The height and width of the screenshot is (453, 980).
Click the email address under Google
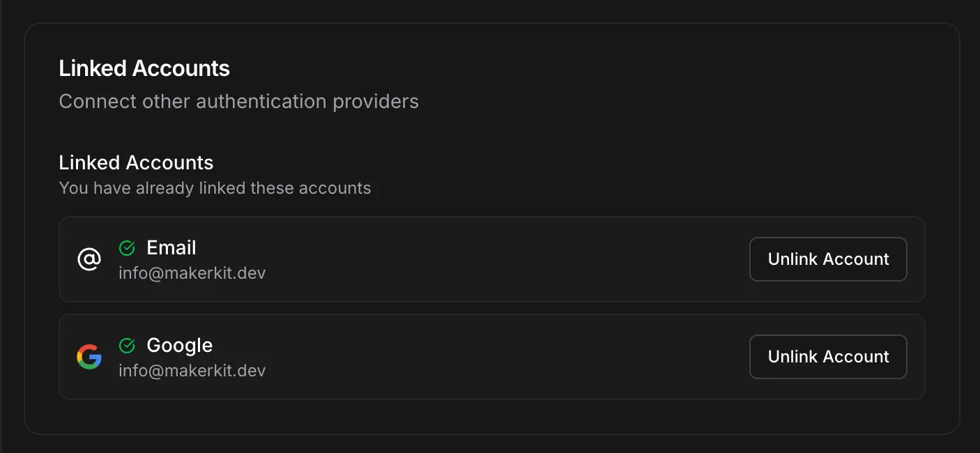tap(192, 370)
